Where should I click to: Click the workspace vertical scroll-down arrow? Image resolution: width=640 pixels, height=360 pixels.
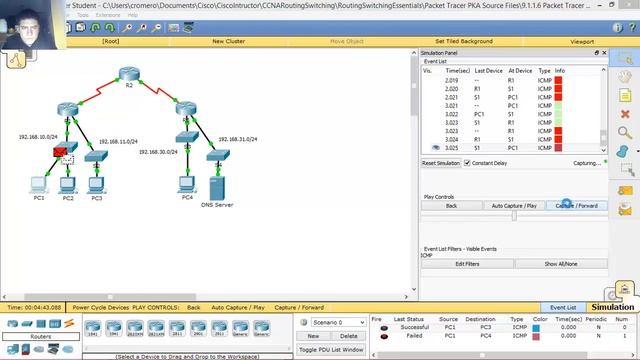[x=414, y=289]
